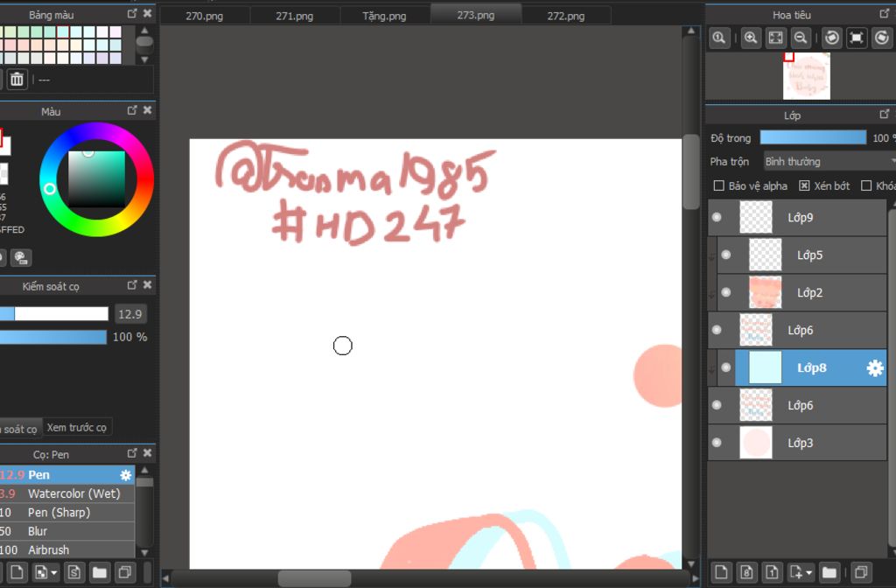Duplicate the selected layer
The height and width of the screenshot is (588, 896).
coord(861,572)
